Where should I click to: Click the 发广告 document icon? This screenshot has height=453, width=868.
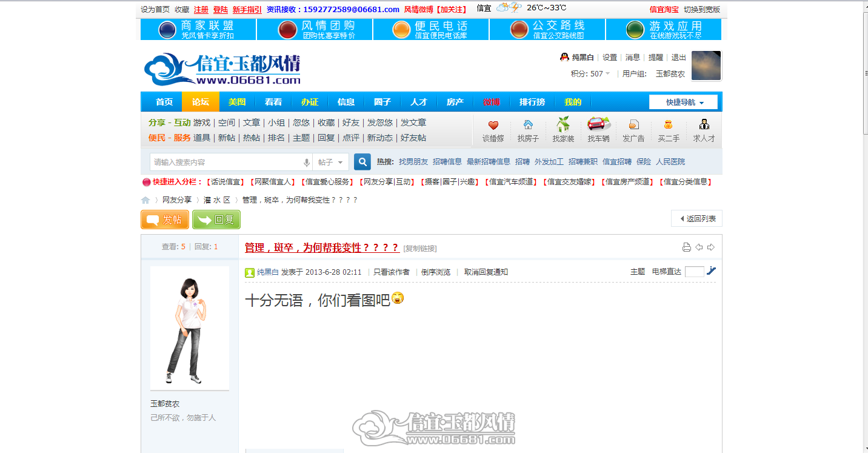[633, 124]
